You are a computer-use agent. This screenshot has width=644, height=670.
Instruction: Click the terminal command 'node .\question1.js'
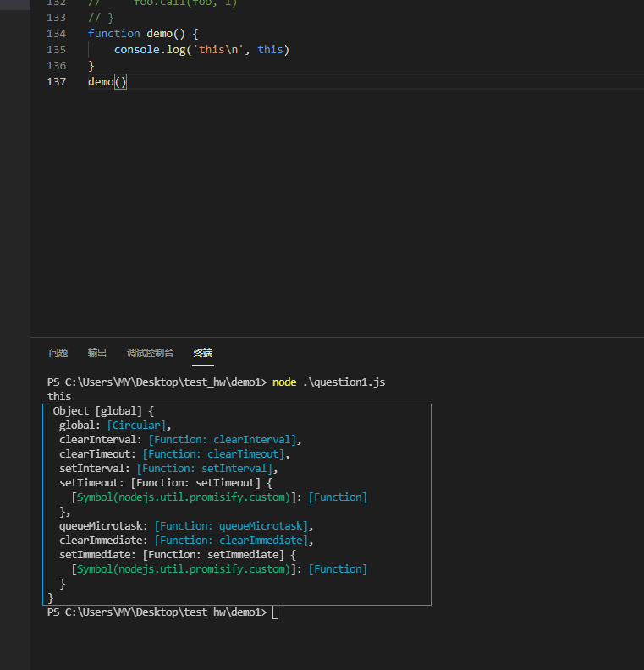(328, 382)
